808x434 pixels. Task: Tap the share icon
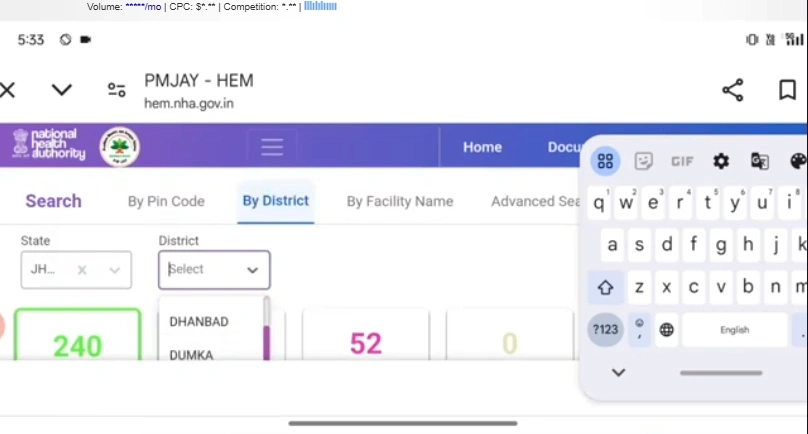[x=732, y=90]
